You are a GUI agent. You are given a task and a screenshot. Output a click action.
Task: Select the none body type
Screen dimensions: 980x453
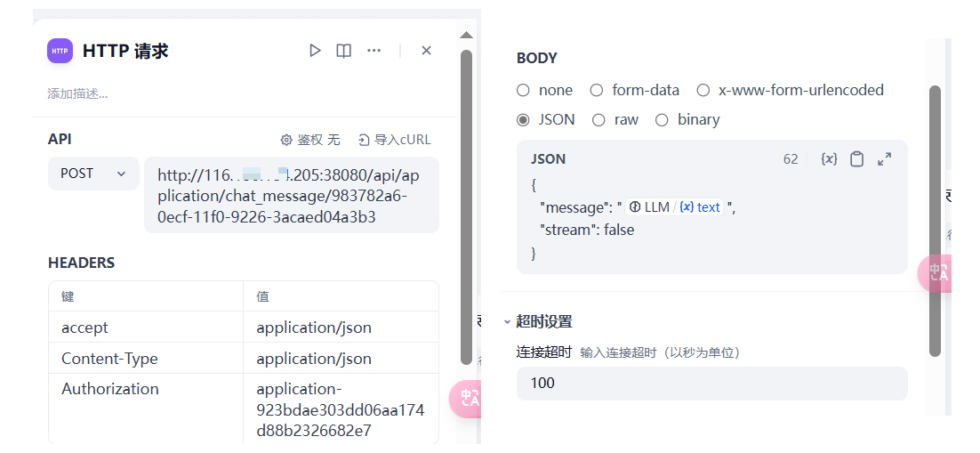(x=523, y=90)
